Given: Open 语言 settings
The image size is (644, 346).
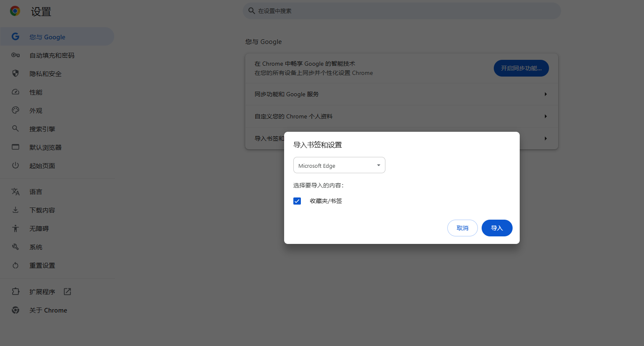Looking at the screenshot, I should [x=57, y=192].
